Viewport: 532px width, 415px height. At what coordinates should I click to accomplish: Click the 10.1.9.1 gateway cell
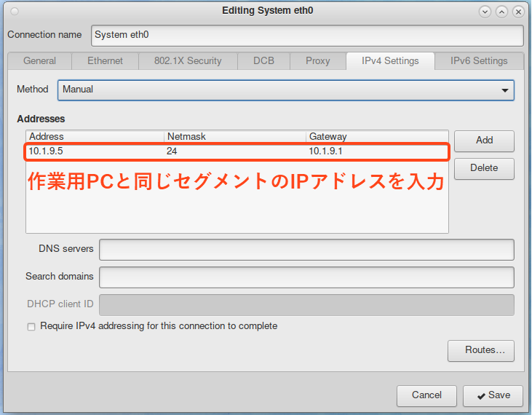[x=375, y=151]
